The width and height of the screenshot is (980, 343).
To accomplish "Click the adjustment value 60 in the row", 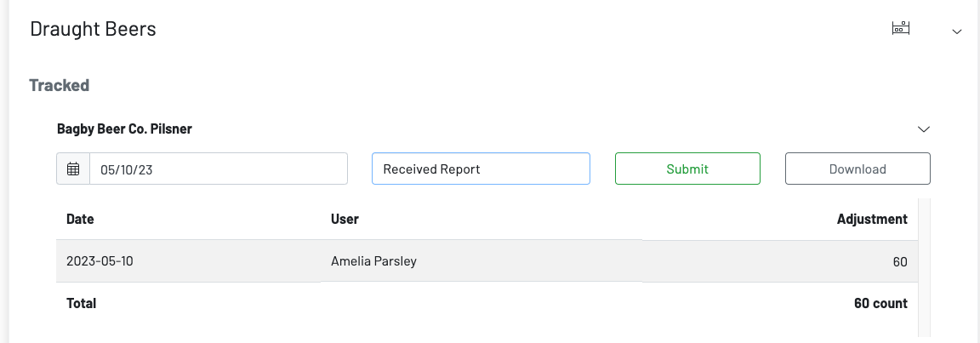I will [899, 262].
